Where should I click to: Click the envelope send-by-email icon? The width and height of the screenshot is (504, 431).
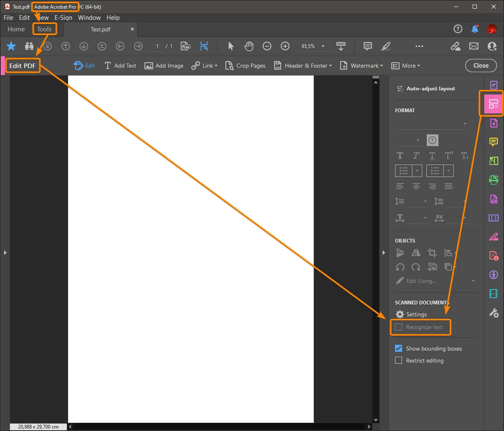(x=474, y=46)
